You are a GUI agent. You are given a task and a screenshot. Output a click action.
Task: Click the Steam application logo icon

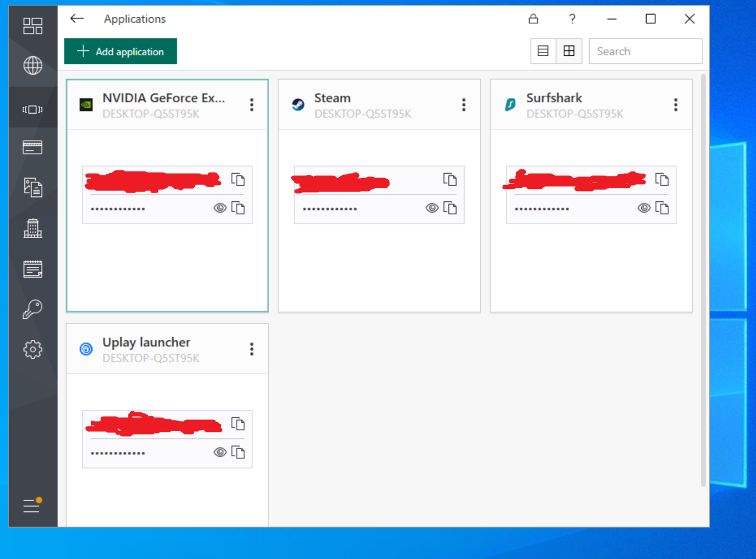point(298,104)
